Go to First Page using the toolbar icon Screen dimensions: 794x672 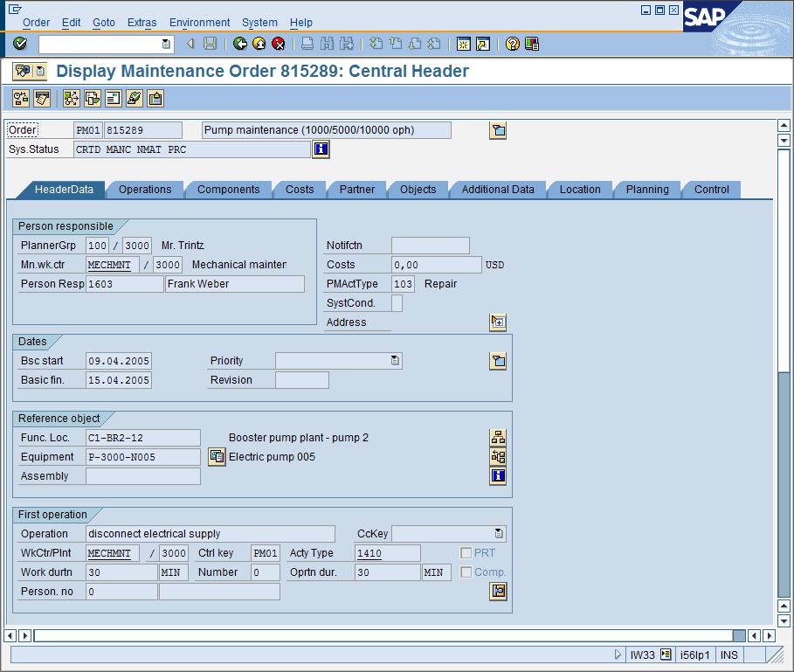376,44
